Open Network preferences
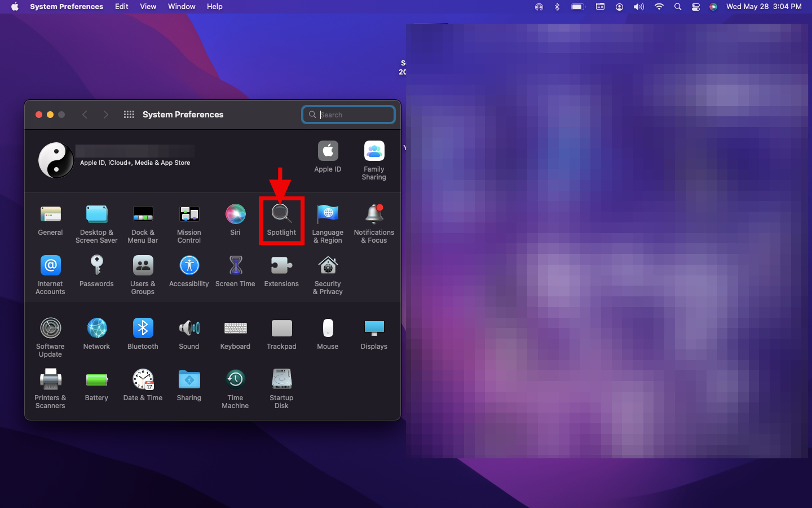Viewport: 812px width, 508px height. (x=96, y=335)
